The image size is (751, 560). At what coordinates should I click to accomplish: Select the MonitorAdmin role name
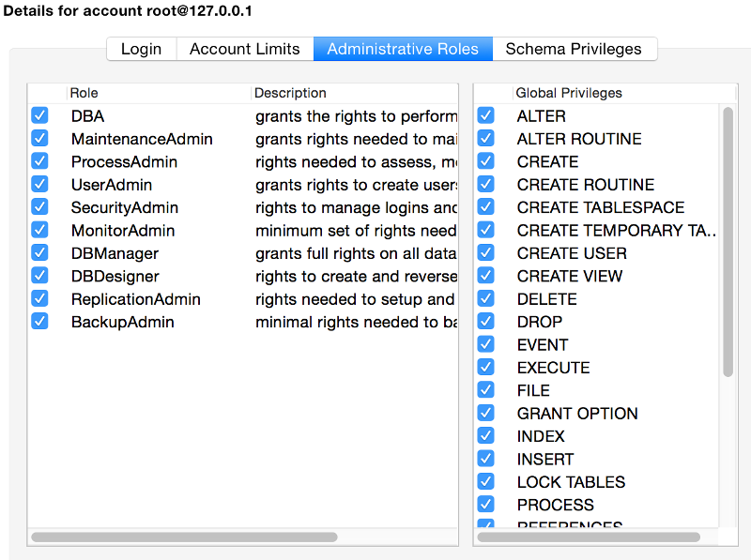(x=123, y=231)
